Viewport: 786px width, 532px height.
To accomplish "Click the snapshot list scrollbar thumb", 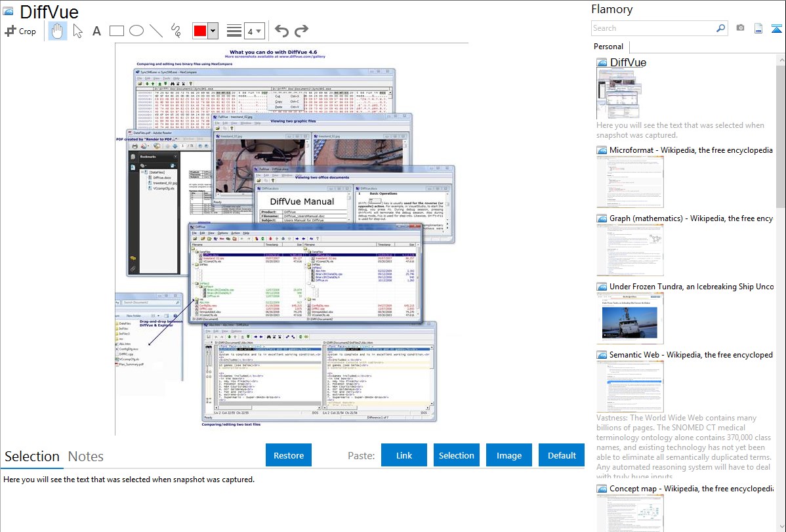I will 780,135.
